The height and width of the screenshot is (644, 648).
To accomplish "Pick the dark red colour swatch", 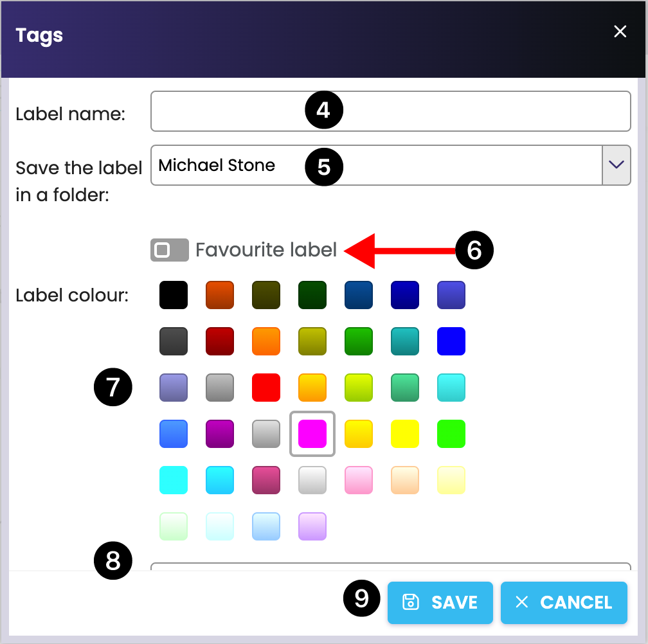I will point(220,341).
